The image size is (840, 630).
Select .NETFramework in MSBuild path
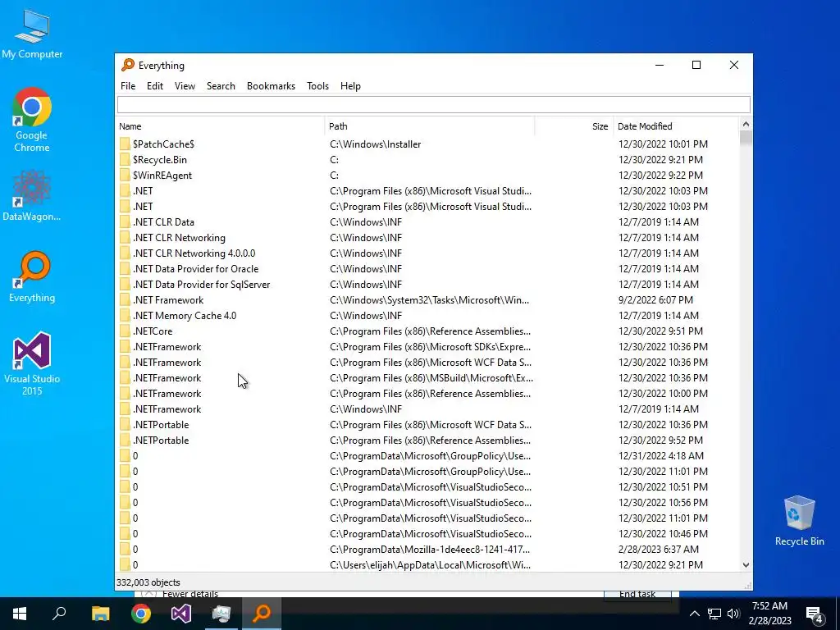[167, 378]
